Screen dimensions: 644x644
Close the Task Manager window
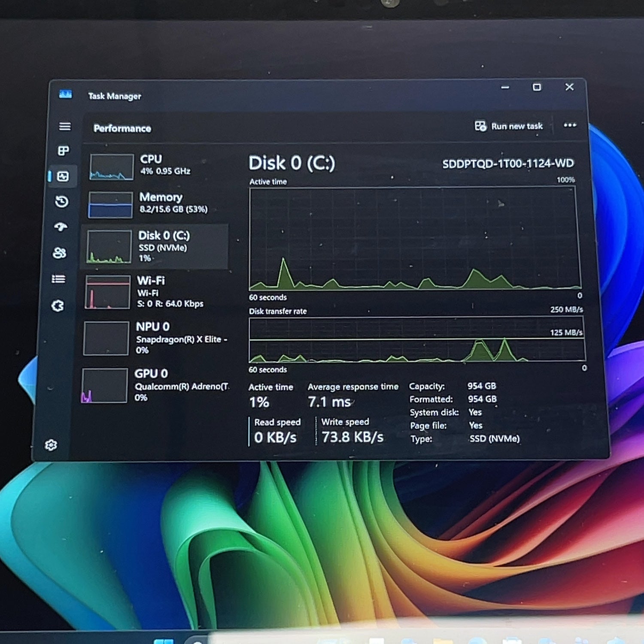(569, 87)
